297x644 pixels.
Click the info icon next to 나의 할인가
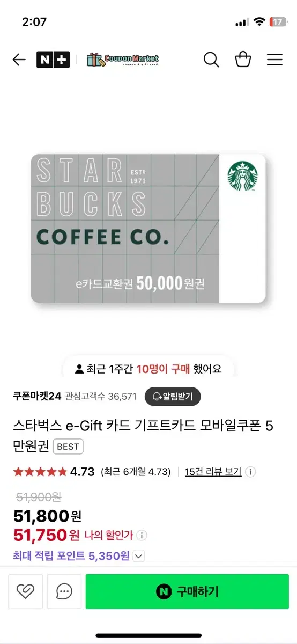click(x=142, y=536)
